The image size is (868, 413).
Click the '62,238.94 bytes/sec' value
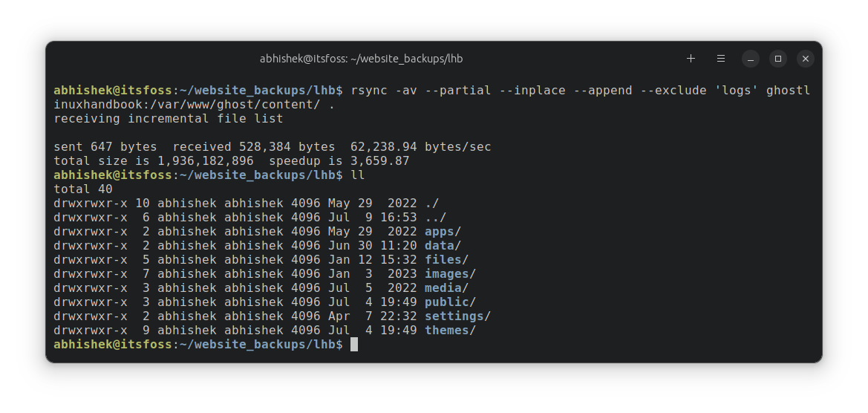coord(421,147)
